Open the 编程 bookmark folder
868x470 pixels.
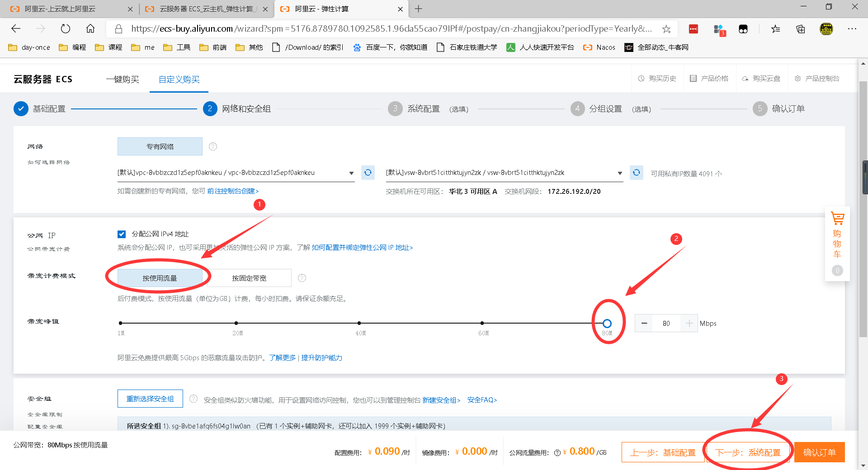tap(72, 47)
